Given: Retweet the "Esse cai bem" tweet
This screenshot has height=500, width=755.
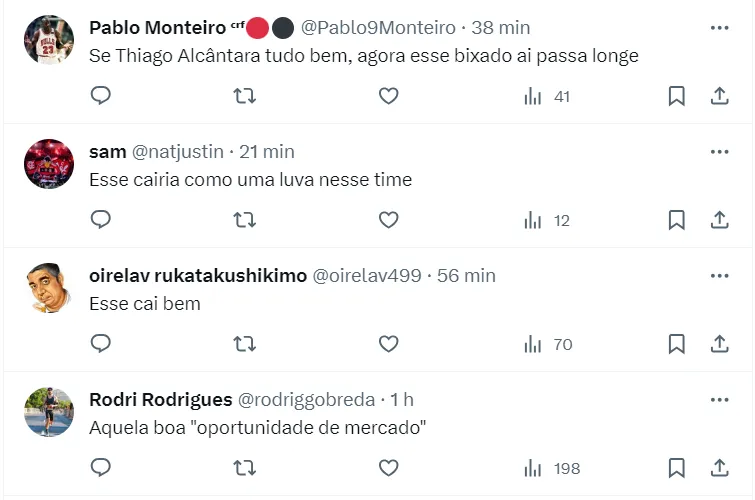Looking at the screenshot, I should click(x=244, y=344).
